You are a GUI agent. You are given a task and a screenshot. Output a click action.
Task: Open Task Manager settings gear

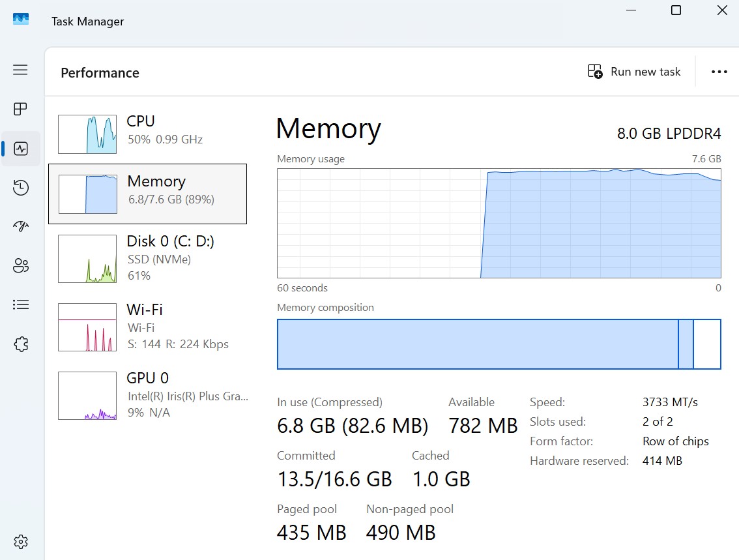21,542
